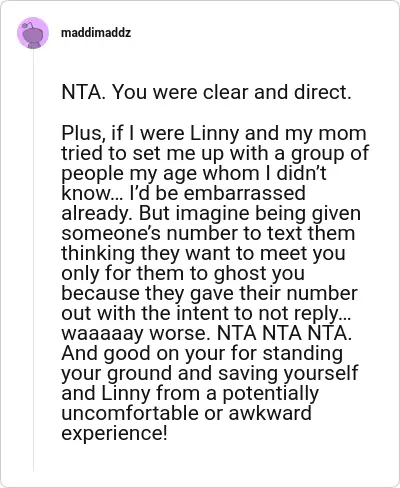The height and width of the screenshot is (488, 400).
Task: Open the maddimaddz username profile link
Action: pos(96,33)
